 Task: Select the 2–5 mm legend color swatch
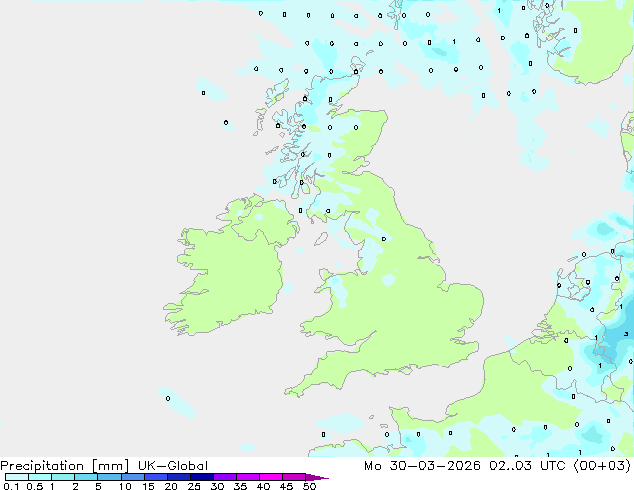click(86, 477)
